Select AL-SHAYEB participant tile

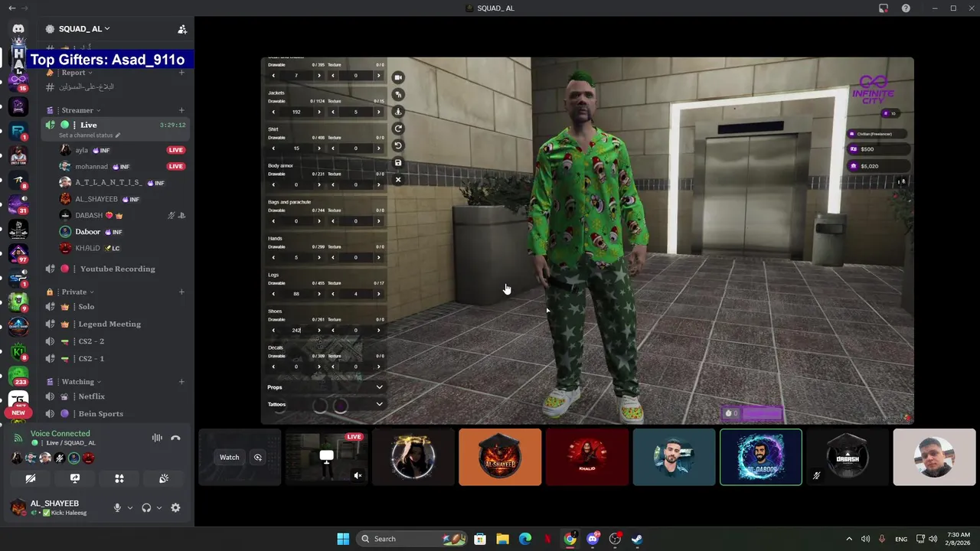point(500,457)
